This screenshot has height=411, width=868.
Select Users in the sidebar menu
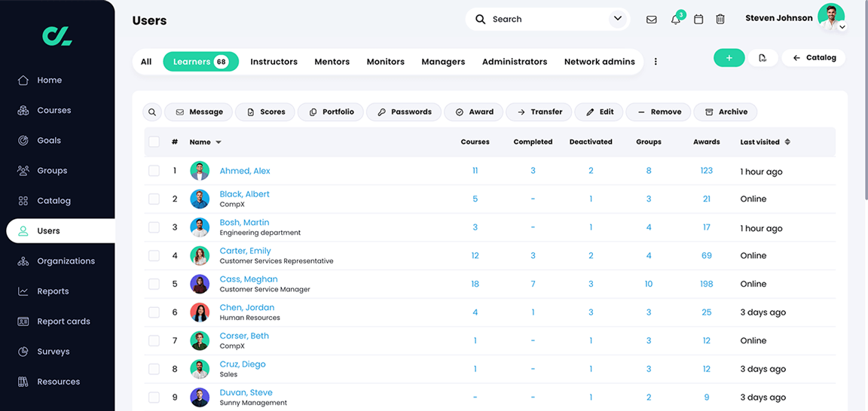point(60,231)
